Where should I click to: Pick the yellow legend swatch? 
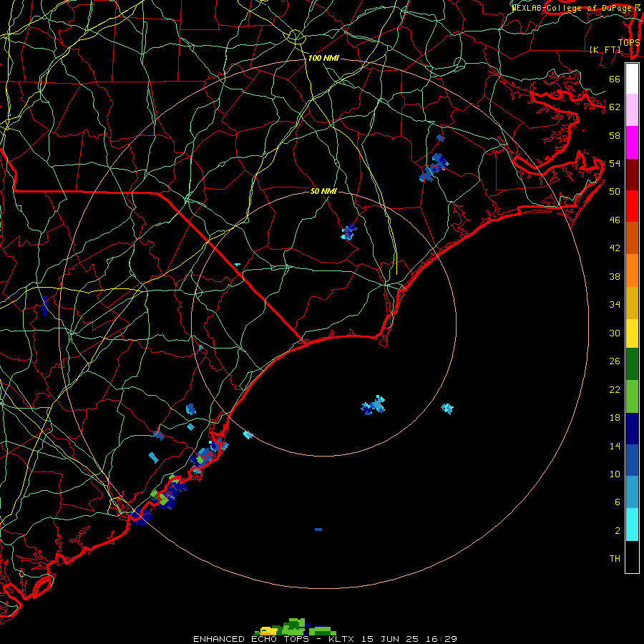[632, 333]
